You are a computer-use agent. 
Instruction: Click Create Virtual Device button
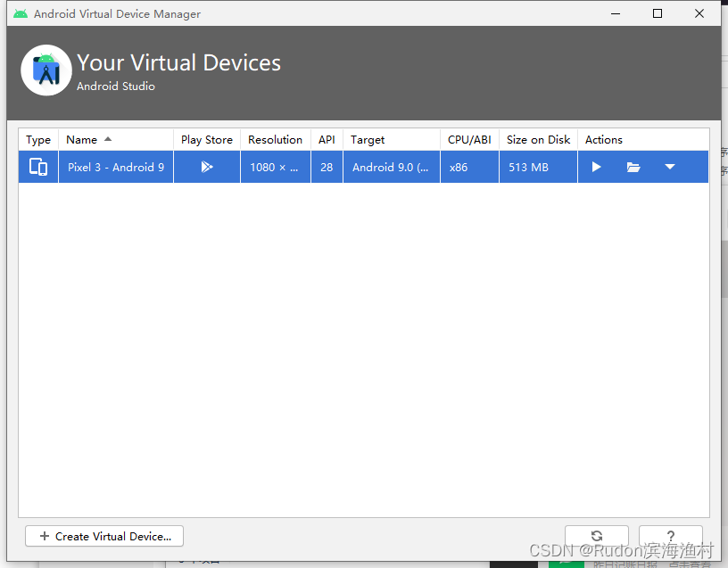coord(104,536)
